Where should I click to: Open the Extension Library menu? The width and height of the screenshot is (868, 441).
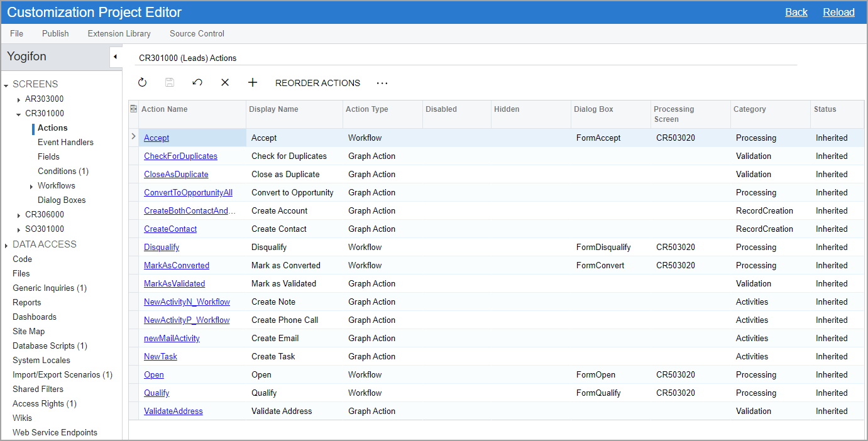(x=119, y=33)
